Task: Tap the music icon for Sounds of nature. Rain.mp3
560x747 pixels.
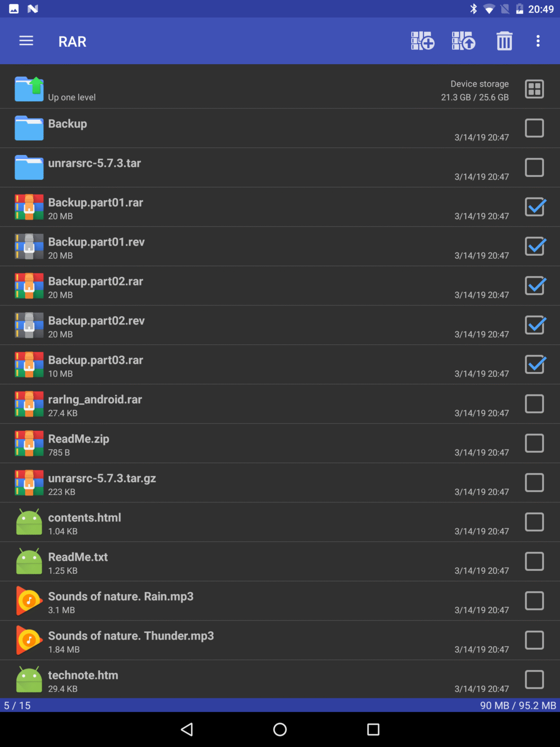Action: 29,601
